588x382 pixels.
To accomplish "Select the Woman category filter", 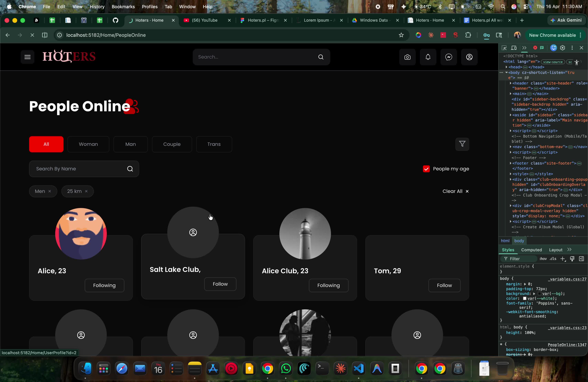I will coord(88,144).
